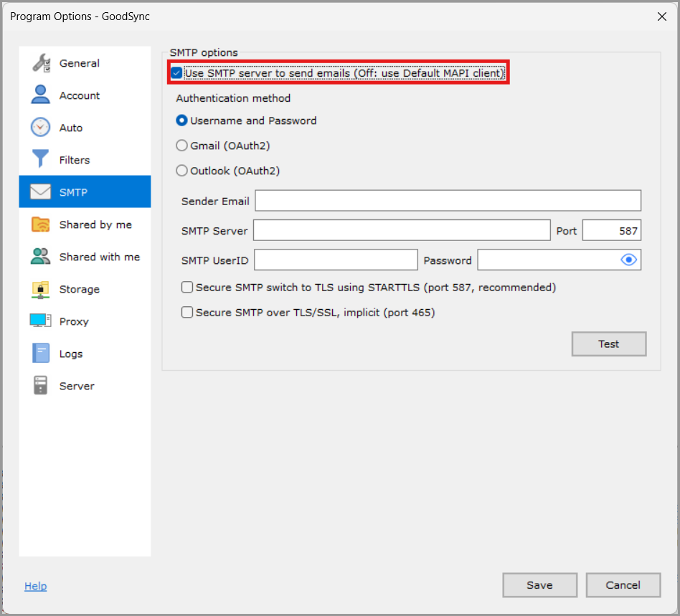This screenshot has width=680, height=616.
Task: Click the Storage locked folder icon
Action: [40, 289]
